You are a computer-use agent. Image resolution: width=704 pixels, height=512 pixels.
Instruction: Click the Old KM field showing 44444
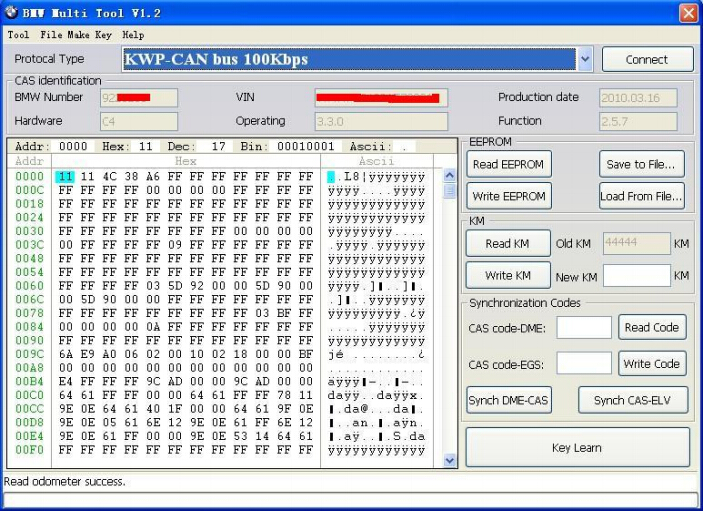637,243
